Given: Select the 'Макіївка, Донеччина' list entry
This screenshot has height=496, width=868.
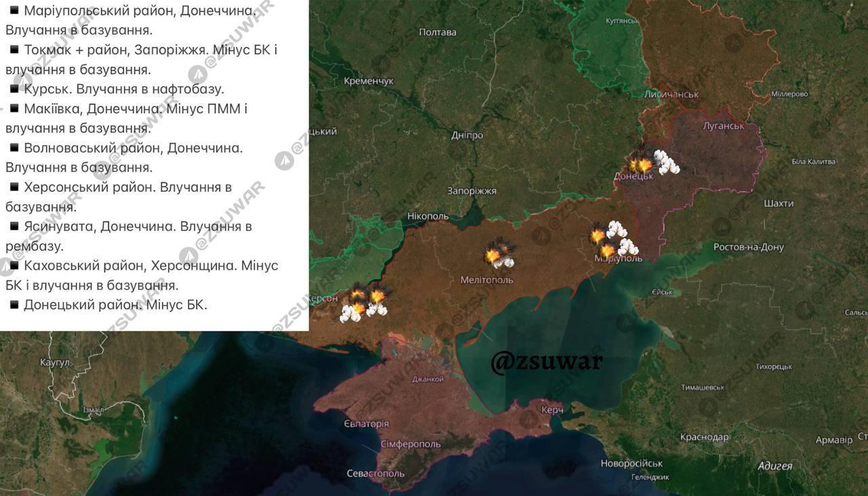Looking at the screenshot, I should (127, 119).
